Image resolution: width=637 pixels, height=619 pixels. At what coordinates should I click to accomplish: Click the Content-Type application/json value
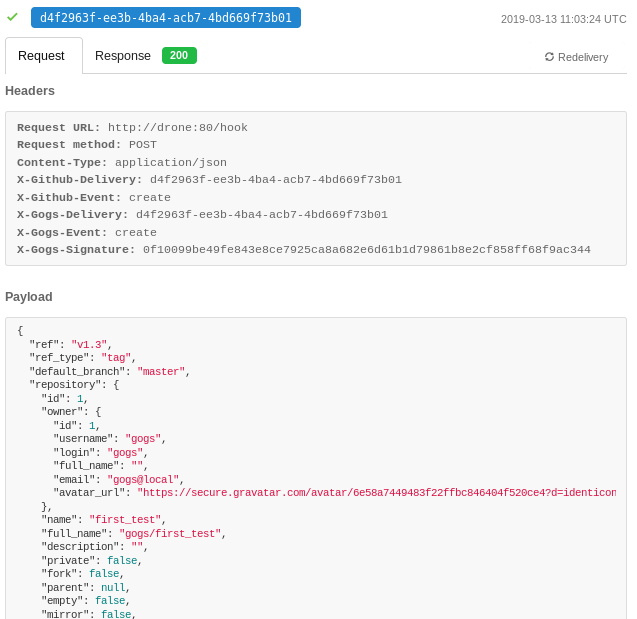171,162
